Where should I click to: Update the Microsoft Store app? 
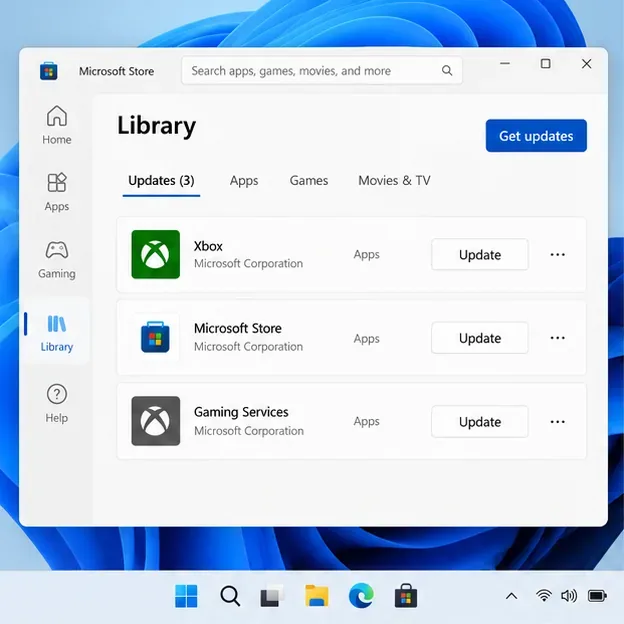coord(480,338)
